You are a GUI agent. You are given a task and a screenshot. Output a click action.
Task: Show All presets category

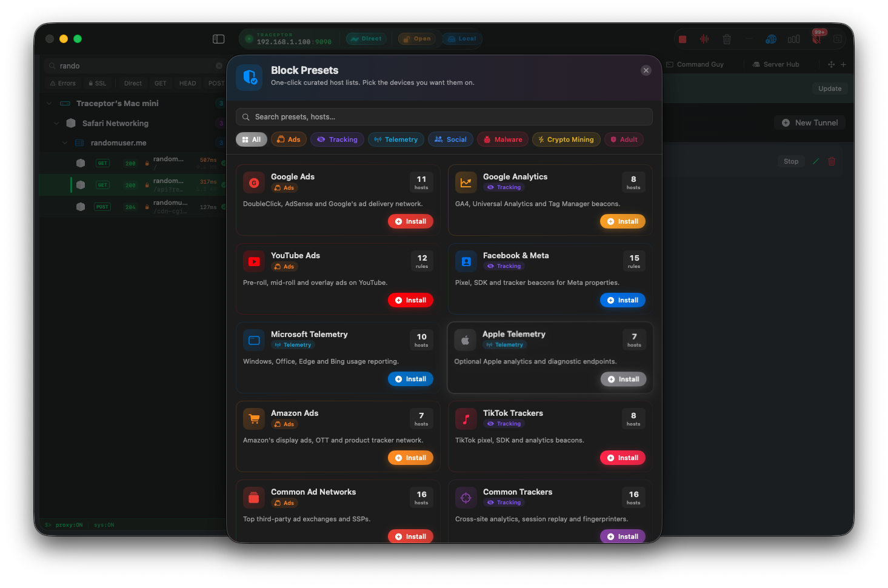coord(252,139)
